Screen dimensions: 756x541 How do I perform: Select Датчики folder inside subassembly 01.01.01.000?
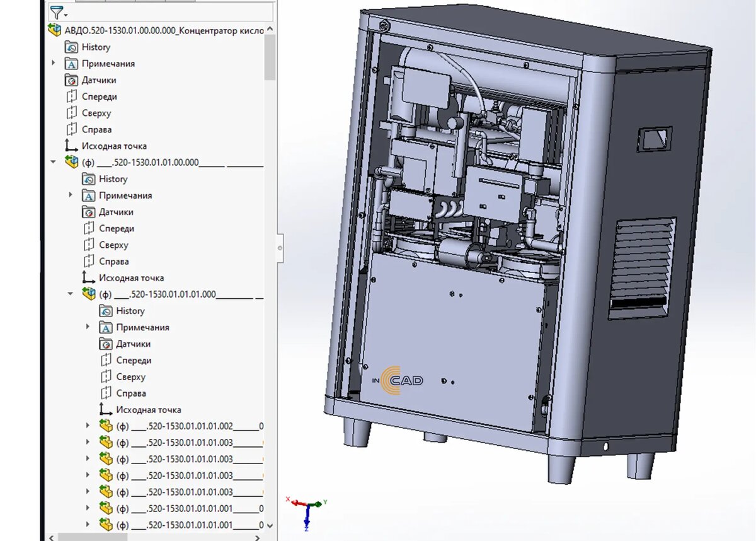(x=125, y=344)
